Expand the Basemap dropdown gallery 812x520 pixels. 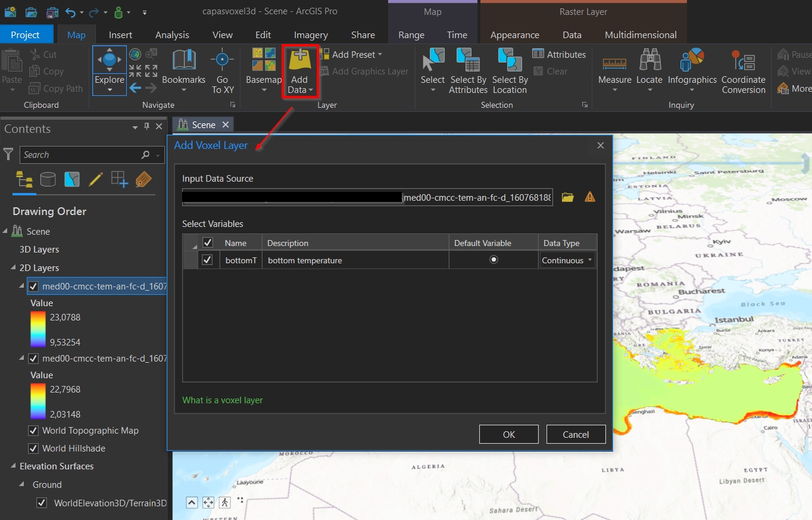tap(264, 90)
